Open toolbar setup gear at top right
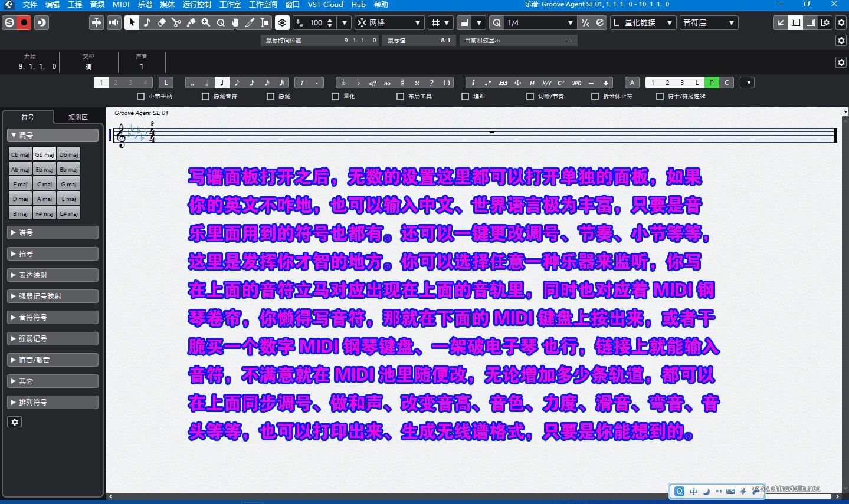 pos(841,22)
